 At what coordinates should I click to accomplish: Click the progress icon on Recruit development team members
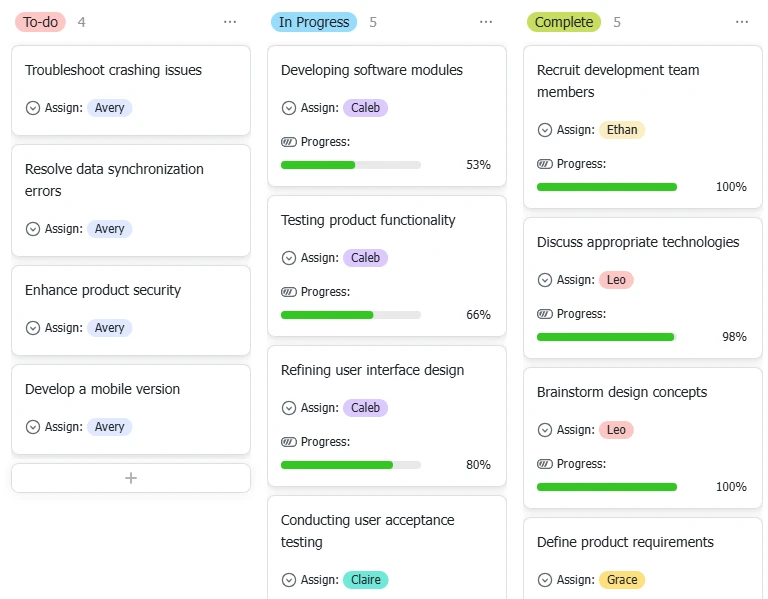[545, 164]
